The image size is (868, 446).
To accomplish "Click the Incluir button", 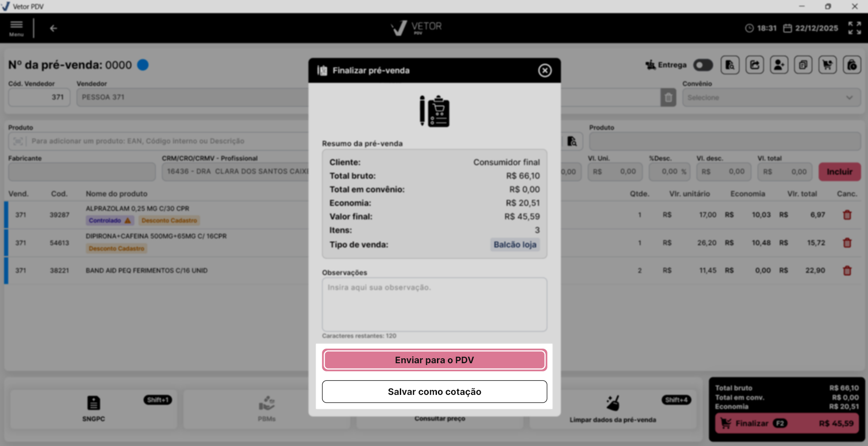I will (839, 172).
